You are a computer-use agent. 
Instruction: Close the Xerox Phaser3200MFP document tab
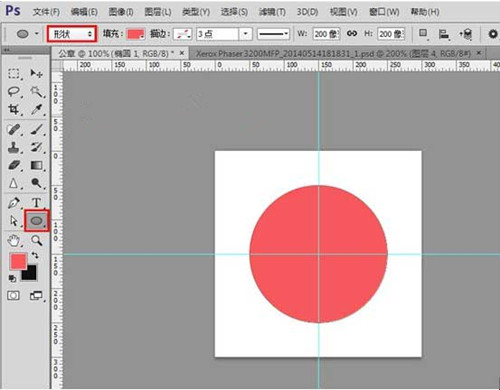479,53
